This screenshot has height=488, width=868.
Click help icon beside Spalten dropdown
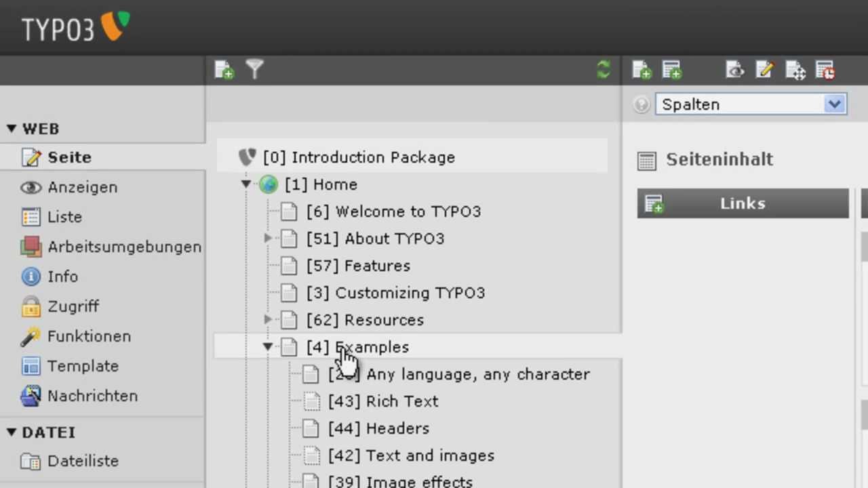(641, 104)
